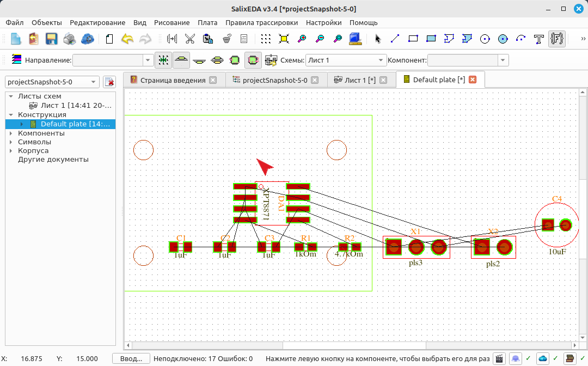Select the text T tool
This screenshot has height=366, width=588.
(539, 39)
